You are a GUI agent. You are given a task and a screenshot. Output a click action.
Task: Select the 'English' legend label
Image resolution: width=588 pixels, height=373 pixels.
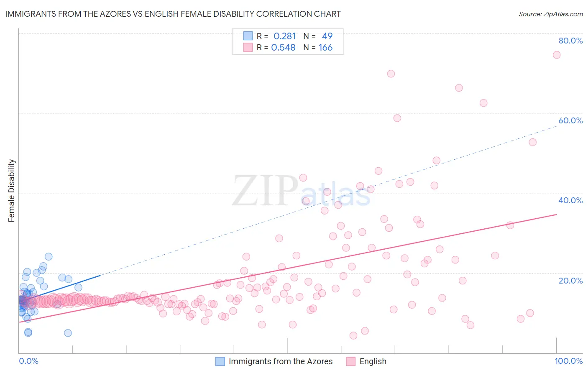coord(373,361)
